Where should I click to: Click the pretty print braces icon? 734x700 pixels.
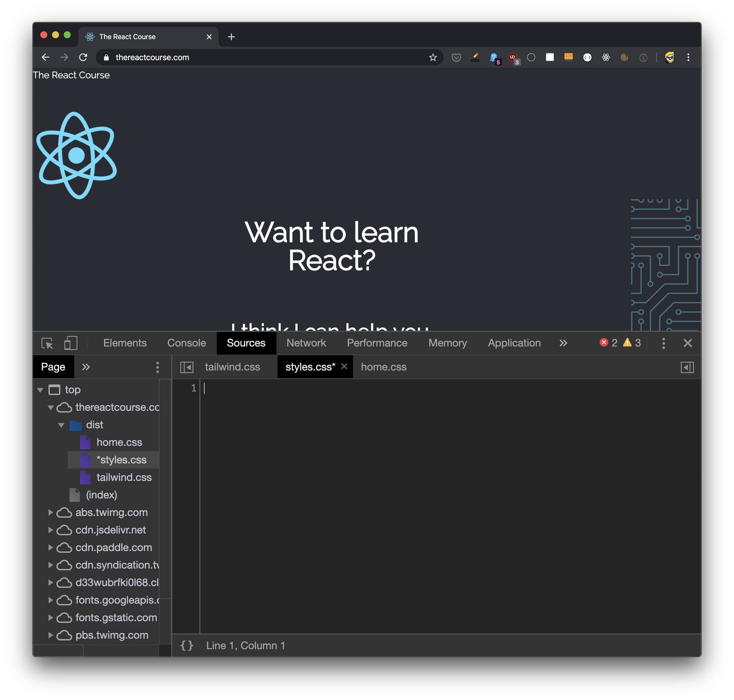coord(187,645)
